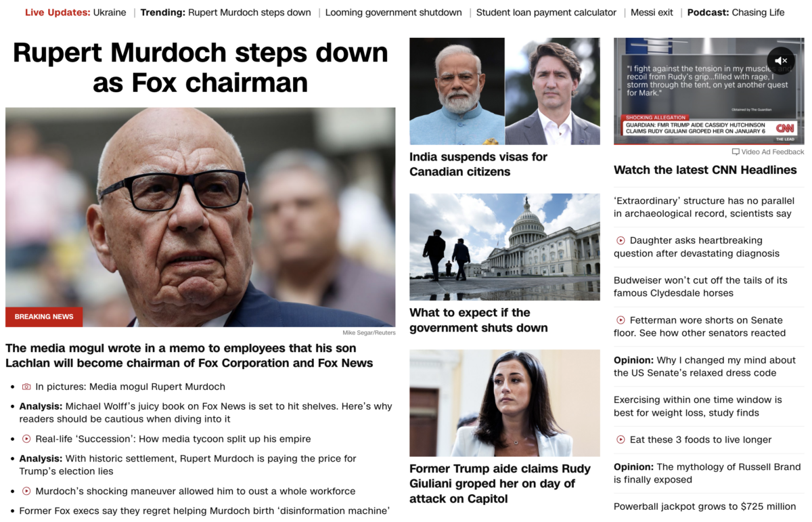Viewport: 812px width, 522px height.
Task: Open Powerball jackpot grows to $725 million
Action: (x=704, y=506)
